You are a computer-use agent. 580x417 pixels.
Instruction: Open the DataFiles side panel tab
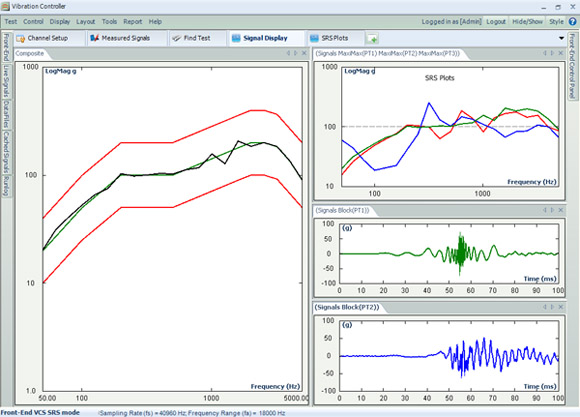(6, 115)
